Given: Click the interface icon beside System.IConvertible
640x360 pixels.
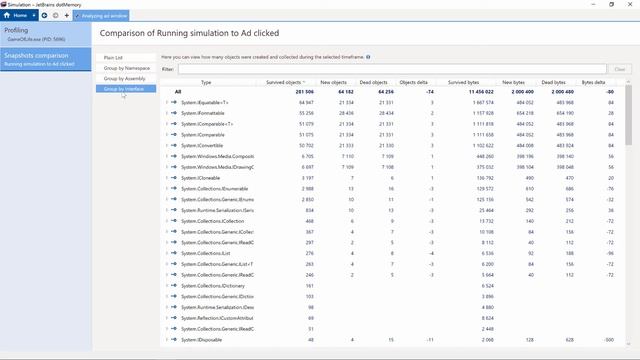Looking at the screenshot, I should [x=174, y=145].
